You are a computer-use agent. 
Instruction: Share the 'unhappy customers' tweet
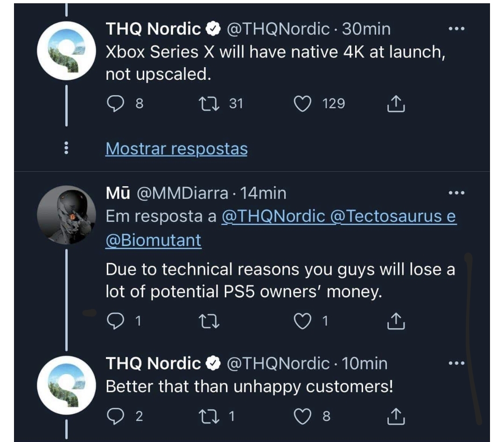pyautogui.click(x=396, y=416)
